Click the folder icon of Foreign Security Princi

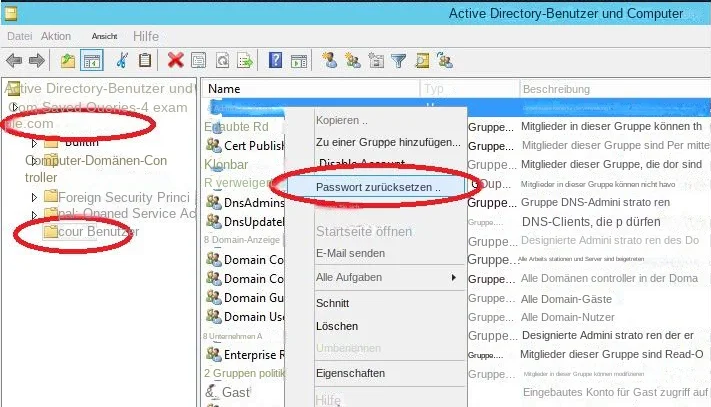tap(51, 196)
